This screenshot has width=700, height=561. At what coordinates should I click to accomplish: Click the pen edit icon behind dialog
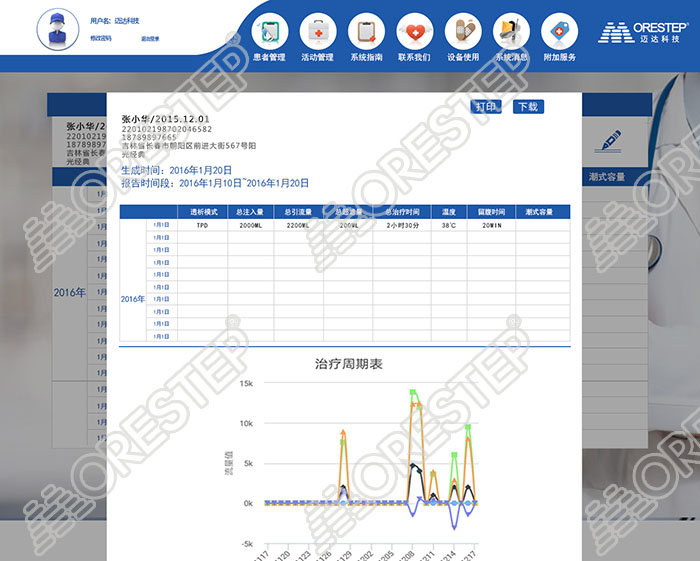pos(606,140)
